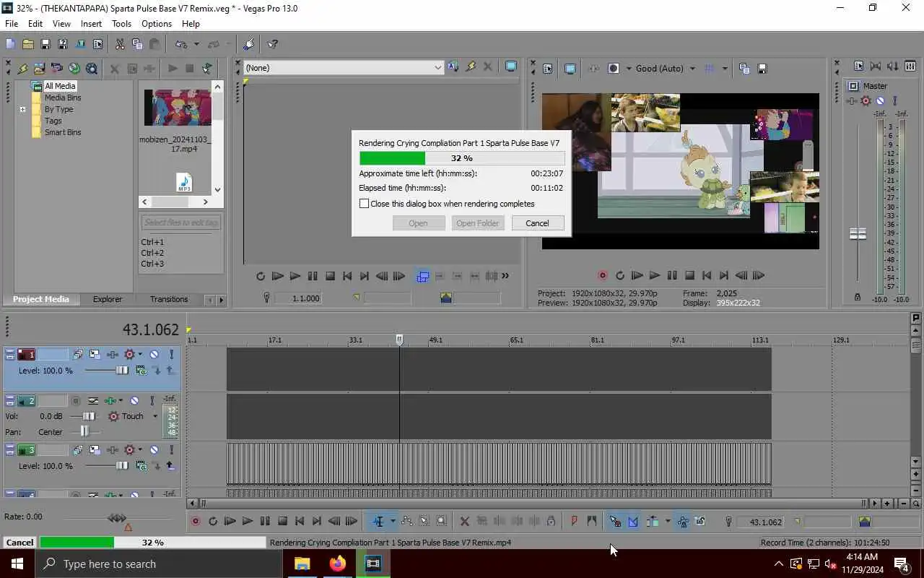Image resolution: width=924 pixels, height=578 pixels.
Task: Click Record button in Video Preview transport
Action: [x=603, y=275]
